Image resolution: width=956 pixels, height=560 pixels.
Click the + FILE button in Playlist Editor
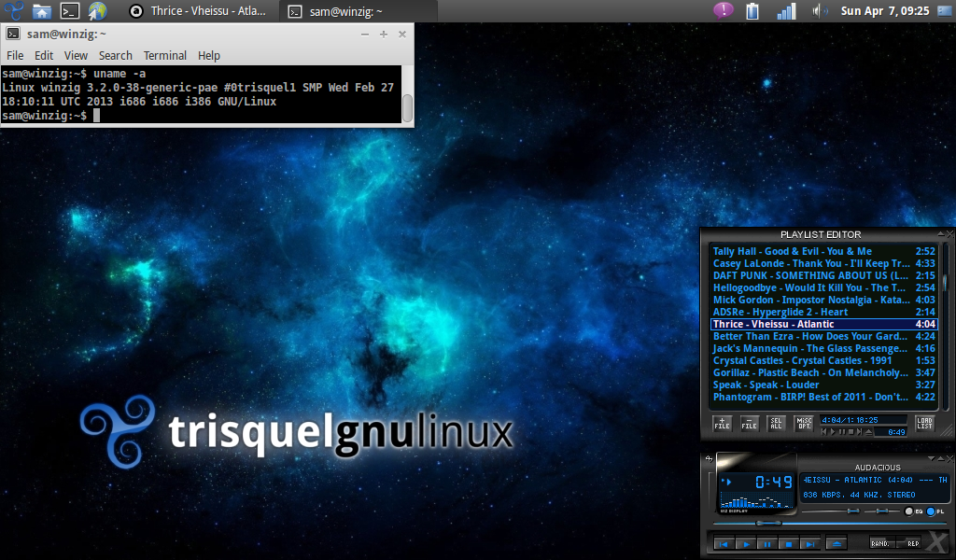coord(722,424)
